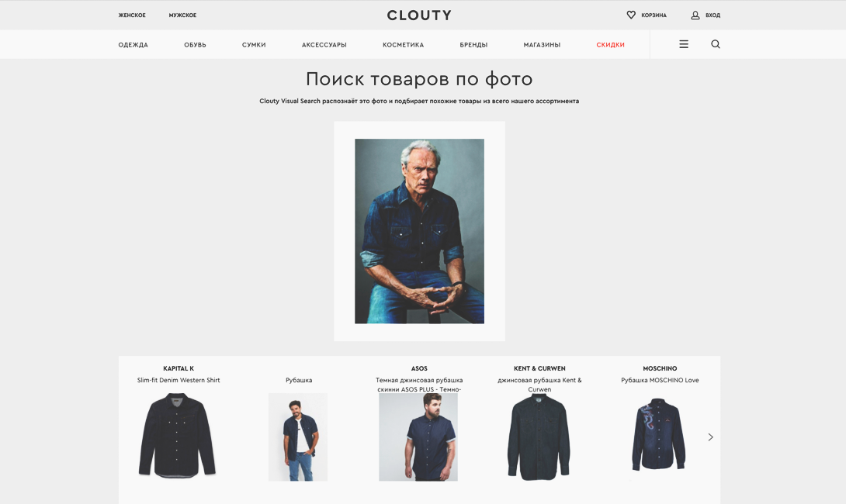Switch to the Женское section
The width and height of the screenshot is (846, 504).
(132, 15)
